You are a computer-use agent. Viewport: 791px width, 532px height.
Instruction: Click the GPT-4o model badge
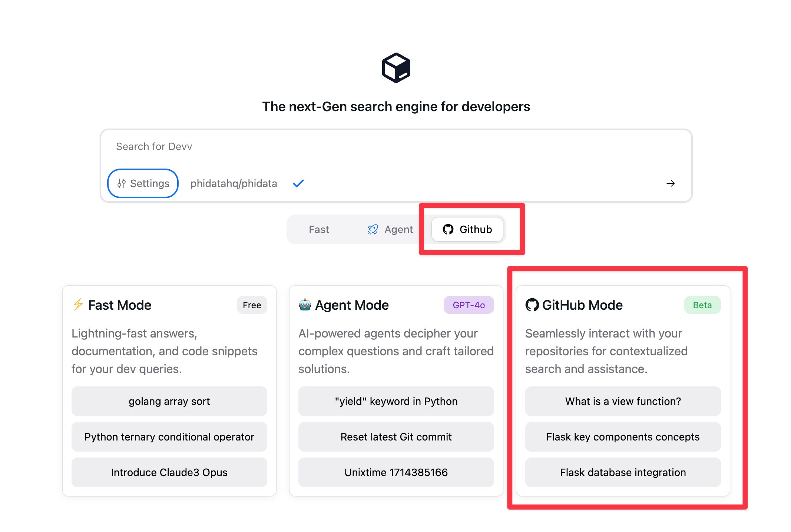pos(469,305)
